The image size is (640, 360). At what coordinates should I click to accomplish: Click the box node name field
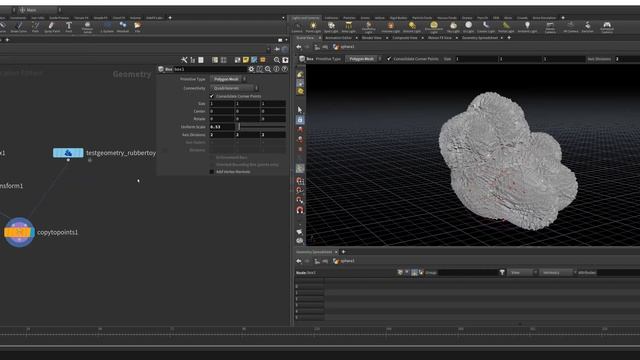(x=210, y=69)
